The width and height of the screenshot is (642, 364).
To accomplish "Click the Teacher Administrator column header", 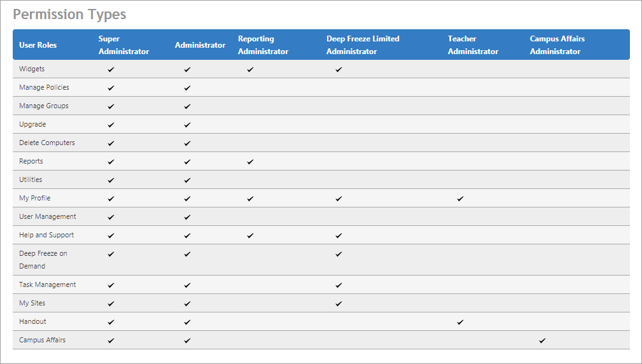I will (x=473, y=45).
